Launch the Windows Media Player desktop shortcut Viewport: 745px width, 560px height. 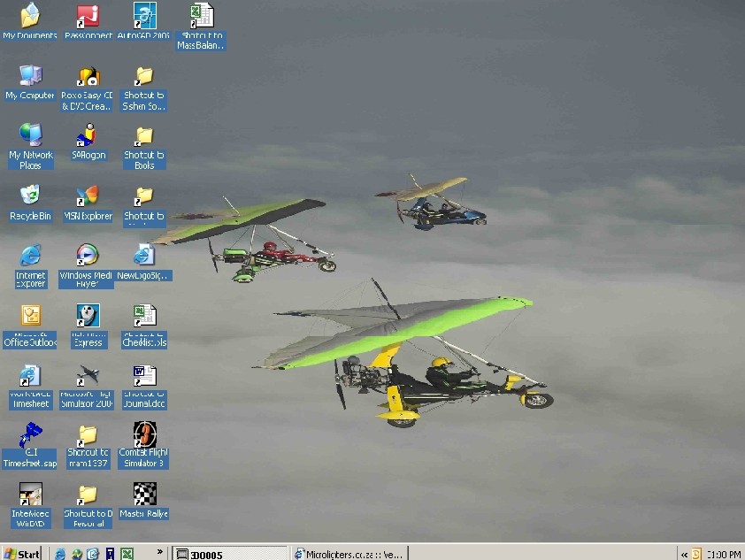[87, 266]
